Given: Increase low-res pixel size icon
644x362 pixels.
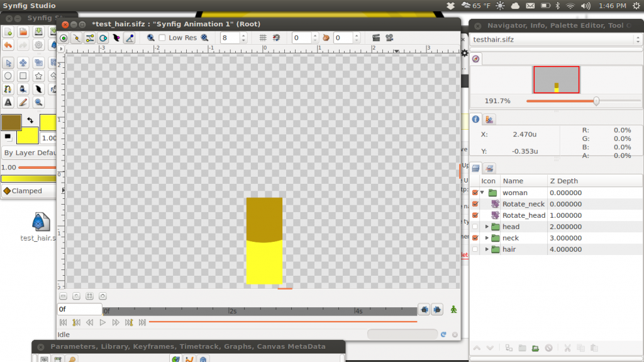Looking at the screenshot, I should [204, 38].
